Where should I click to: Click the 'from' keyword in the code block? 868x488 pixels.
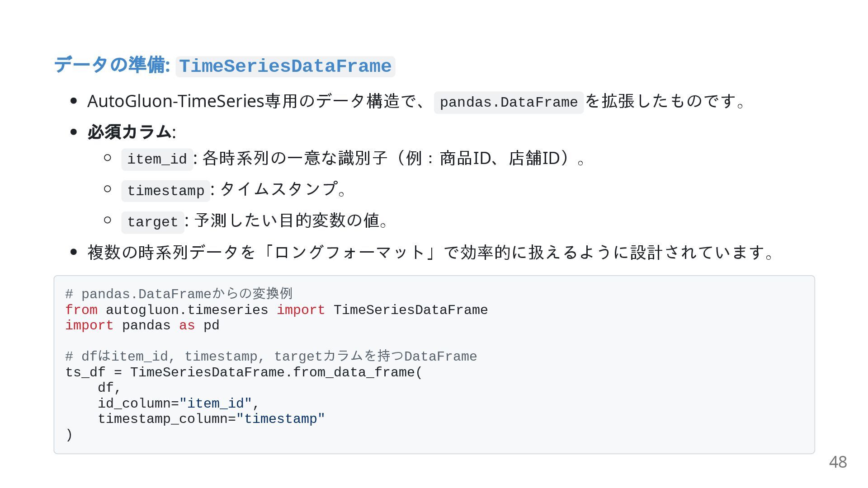[81, 310]
